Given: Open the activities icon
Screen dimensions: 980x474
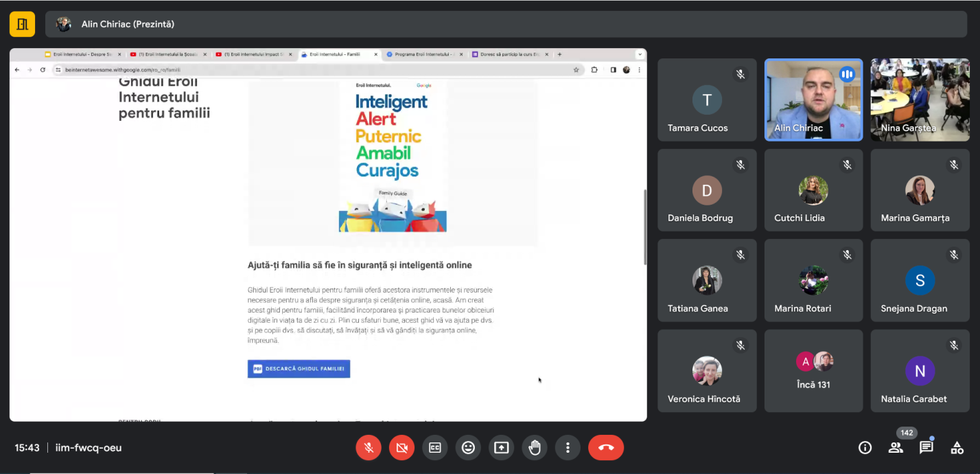Looking at the screenshot, I should coord(957,448).
